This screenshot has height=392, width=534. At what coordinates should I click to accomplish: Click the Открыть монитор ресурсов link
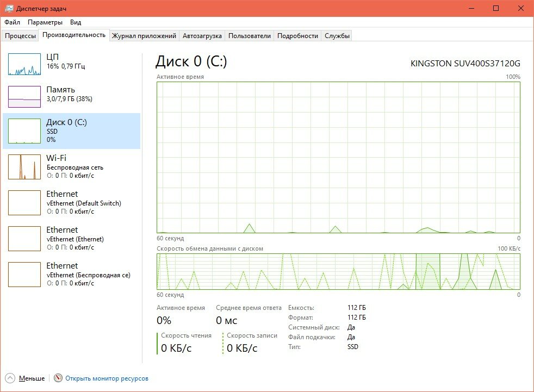tap(107, 378)
